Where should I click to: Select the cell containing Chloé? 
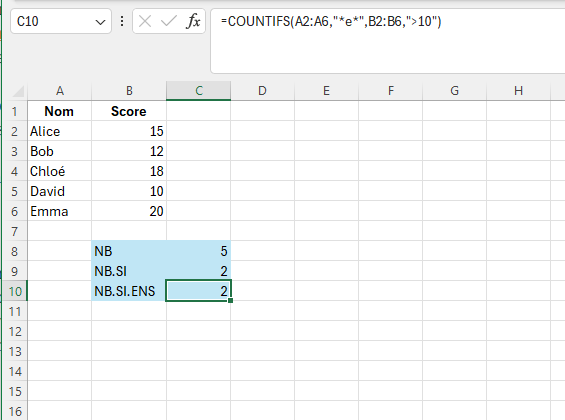point(59,171)
